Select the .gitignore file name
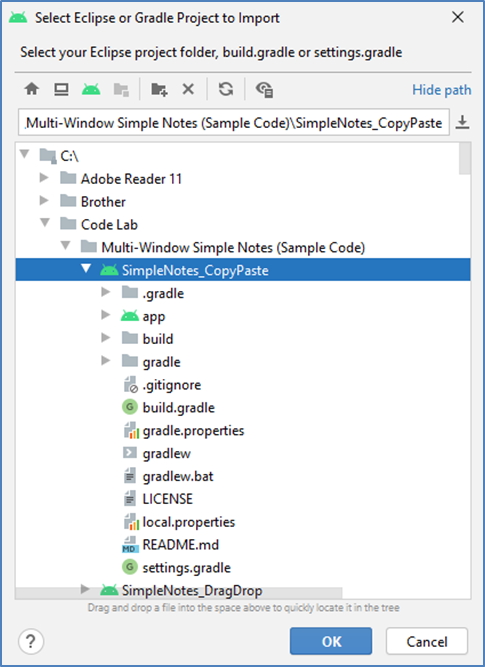Screen dimensions: 485x667 [172, 385]
